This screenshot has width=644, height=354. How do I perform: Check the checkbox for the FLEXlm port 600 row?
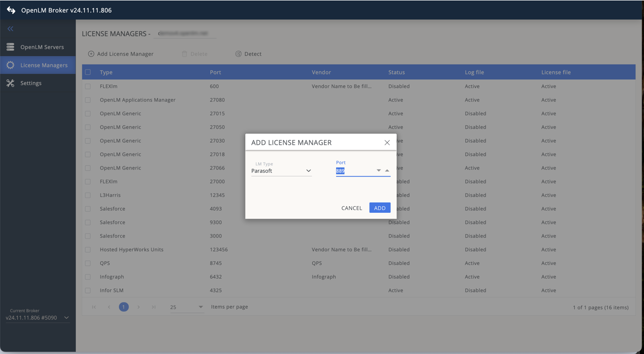88,86
